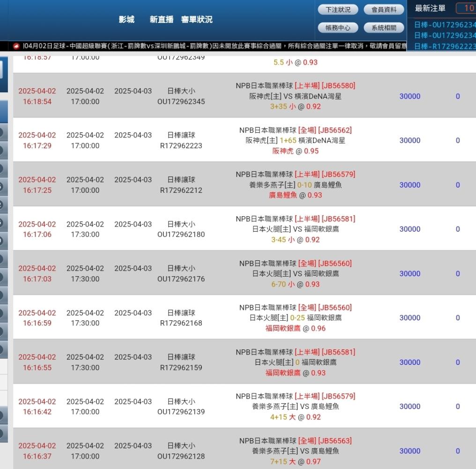Screen dimensions: 476x469
Task: Open latest bet link 日棒-R172962223
Action: pyautogui.click(x=445, y=46)
